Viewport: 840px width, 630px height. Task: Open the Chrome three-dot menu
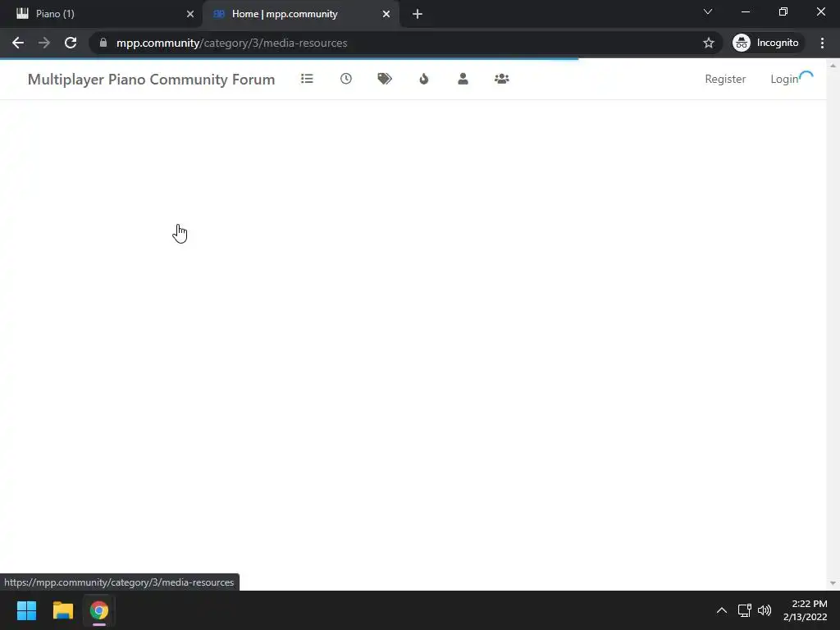pos(822,43)
